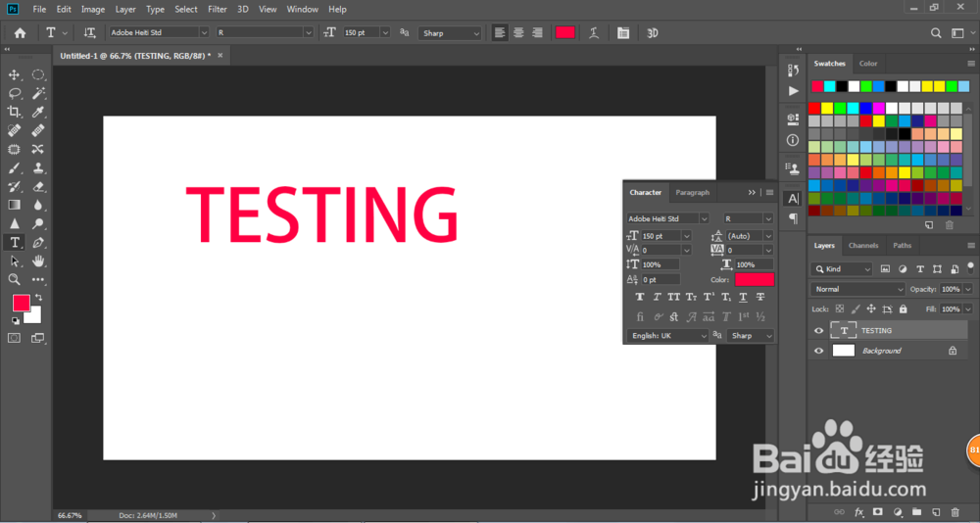Select the Gradient tool
Image resolution: width=980 pixels, height=523 pixels.
click(x=14, y=205)
